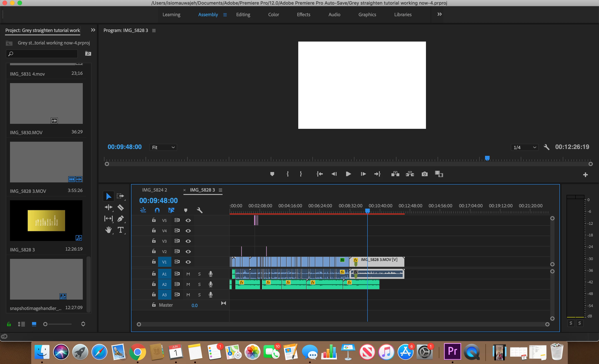Switch to IMG_5824 2 sequence tab

point(155,190)
